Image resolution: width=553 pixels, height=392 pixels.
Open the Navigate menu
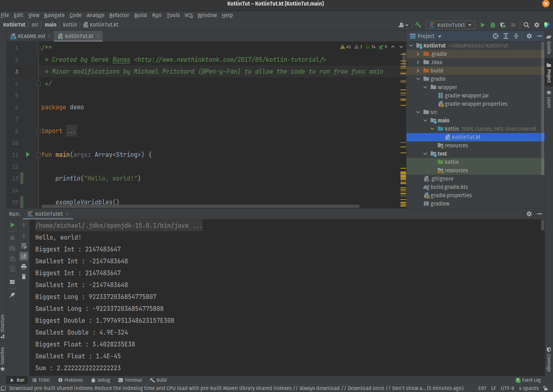tap(54, 15)
